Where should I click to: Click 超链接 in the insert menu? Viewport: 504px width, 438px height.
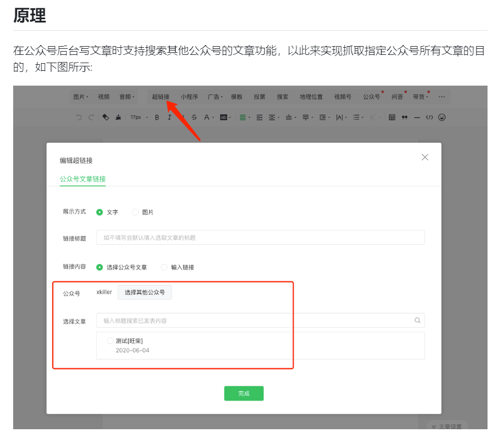(x=161, y=97)
